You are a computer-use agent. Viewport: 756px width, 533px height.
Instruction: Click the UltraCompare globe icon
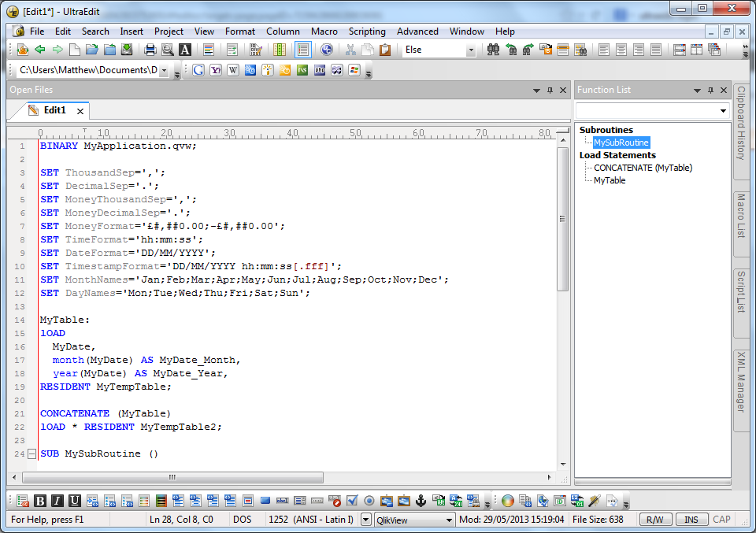tap(326, 50)
